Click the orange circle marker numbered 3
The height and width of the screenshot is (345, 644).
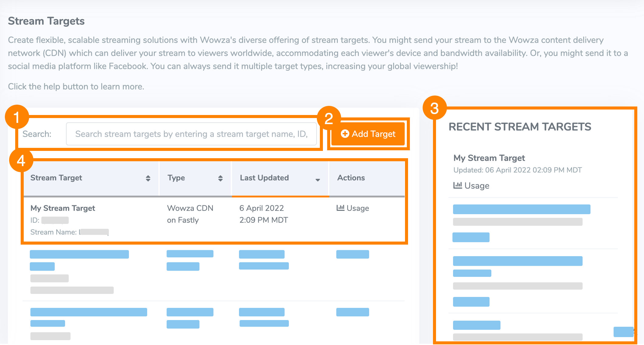click(435, 108)
